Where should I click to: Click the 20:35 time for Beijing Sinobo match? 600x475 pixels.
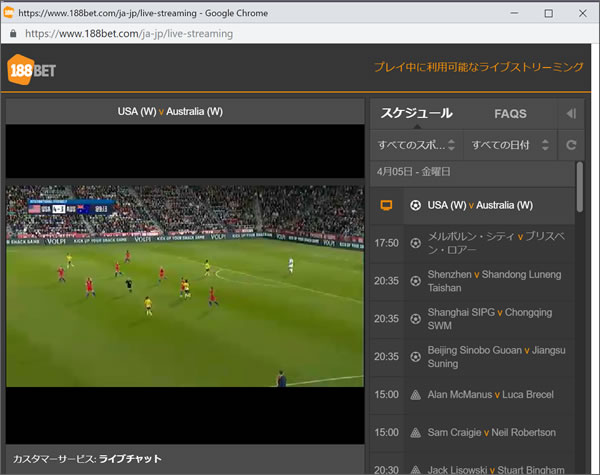[x=386, y=357]
